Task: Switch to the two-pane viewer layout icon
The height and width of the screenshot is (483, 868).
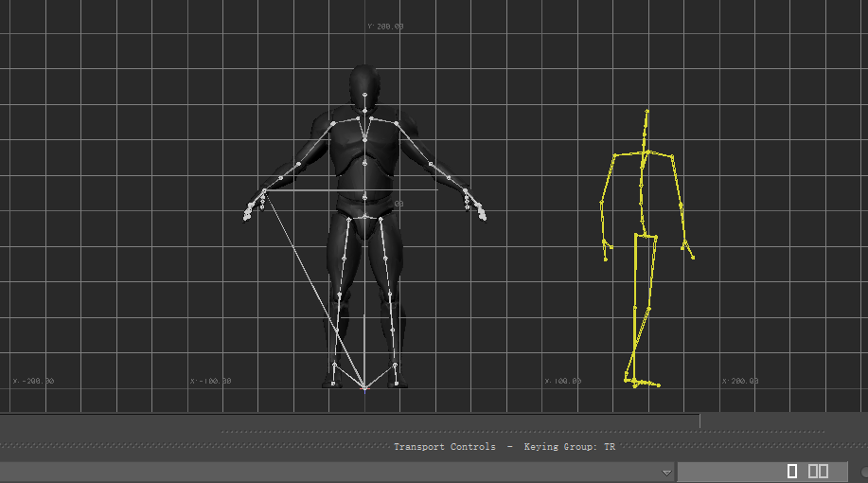Action: coord(818,471)
